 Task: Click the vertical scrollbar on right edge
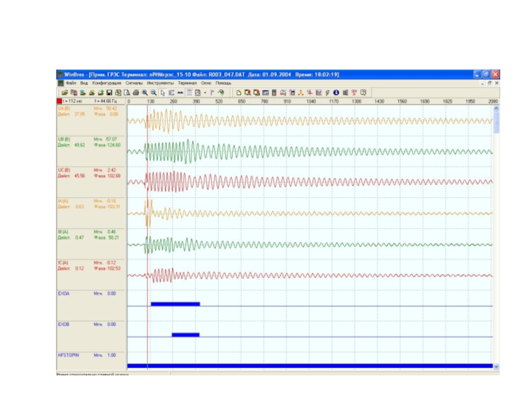click(496, 233)
